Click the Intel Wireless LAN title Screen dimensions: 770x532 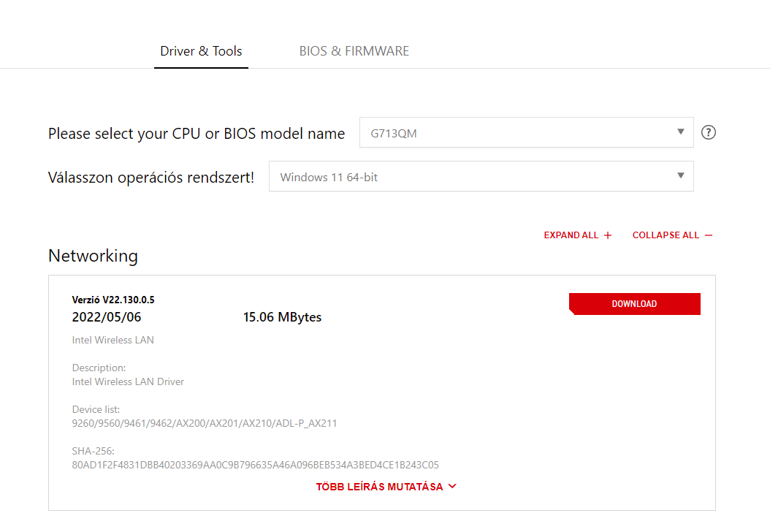pyautogui.click(x=113, y=340)
